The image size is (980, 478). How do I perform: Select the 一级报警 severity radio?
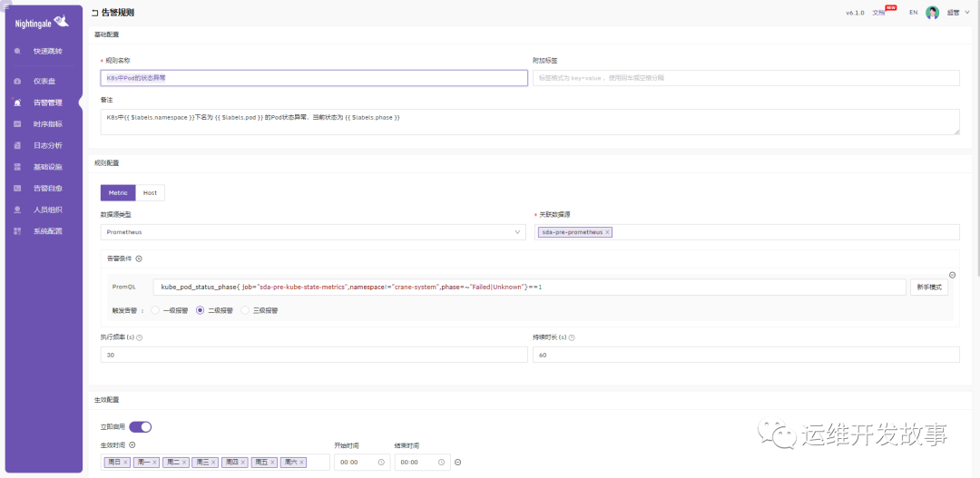tap(155, 310)
